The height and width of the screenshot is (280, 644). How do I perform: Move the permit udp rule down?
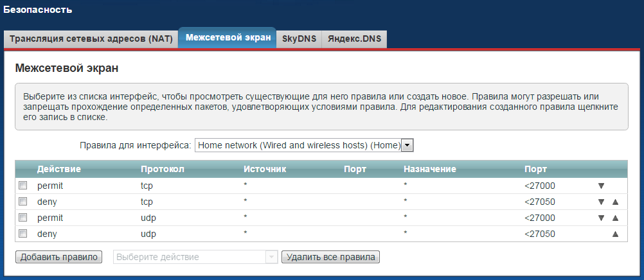(601, 218)
